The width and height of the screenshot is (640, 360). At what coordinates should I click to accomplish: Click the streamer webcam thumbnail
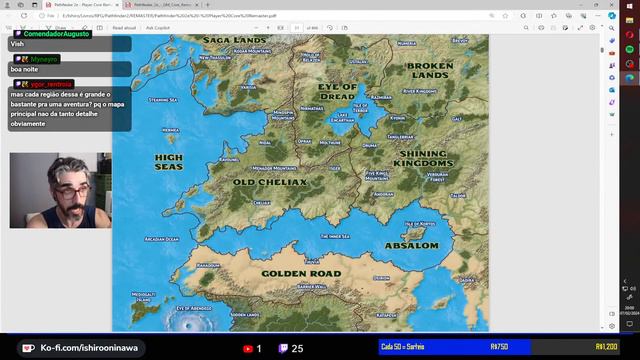click(x=60, y=190)
